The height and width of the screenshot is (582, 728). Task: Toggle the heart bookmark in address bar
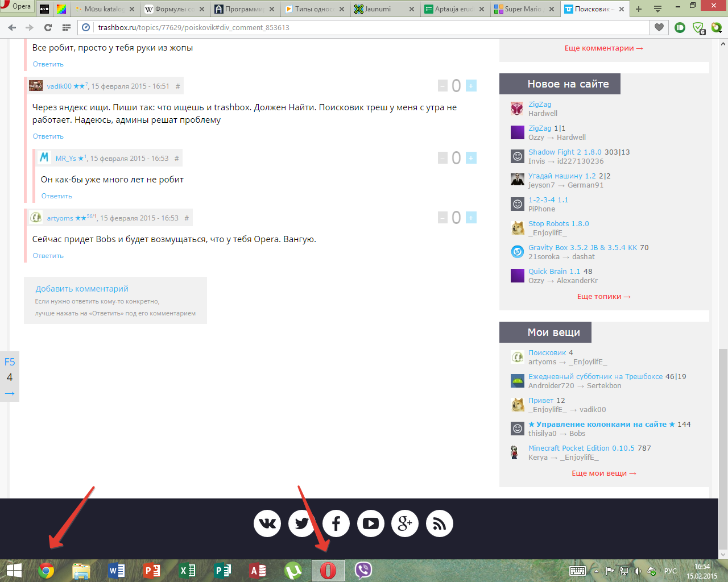[659, 27]
